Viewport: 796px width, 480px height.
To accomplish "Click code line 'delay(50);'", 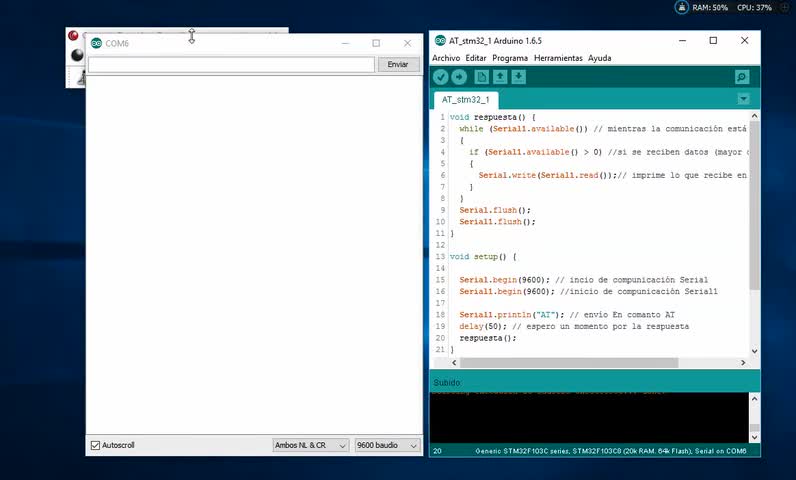I will [x=483, y=326].
